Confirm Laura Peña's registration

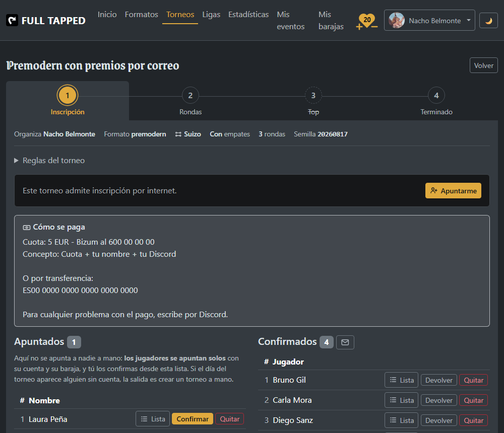pyautogui.click(x=192, y=419)
